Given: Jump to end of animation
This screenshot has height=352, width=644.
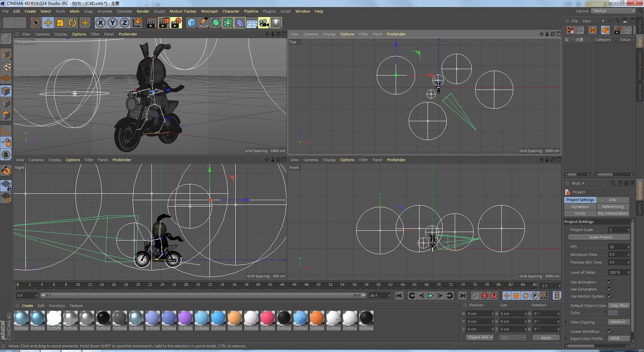Looking at the screenshot, I should pos(463,296).
